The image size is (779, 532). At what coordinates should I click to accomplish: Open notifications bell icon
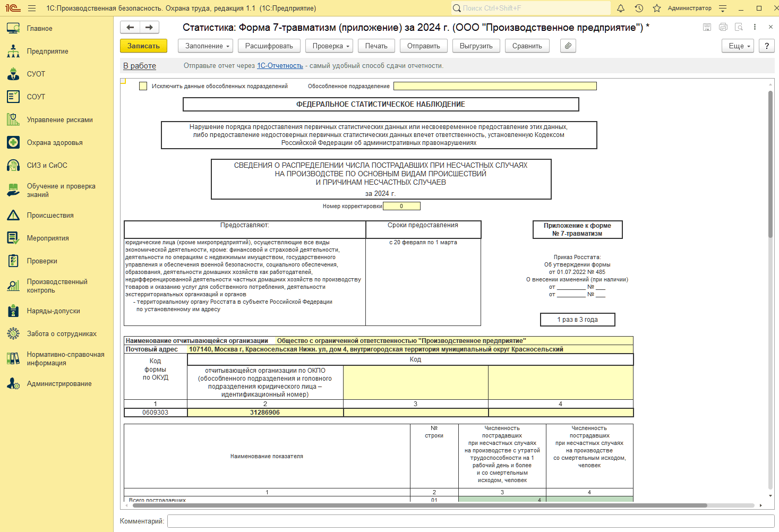[x=621, y=8]
